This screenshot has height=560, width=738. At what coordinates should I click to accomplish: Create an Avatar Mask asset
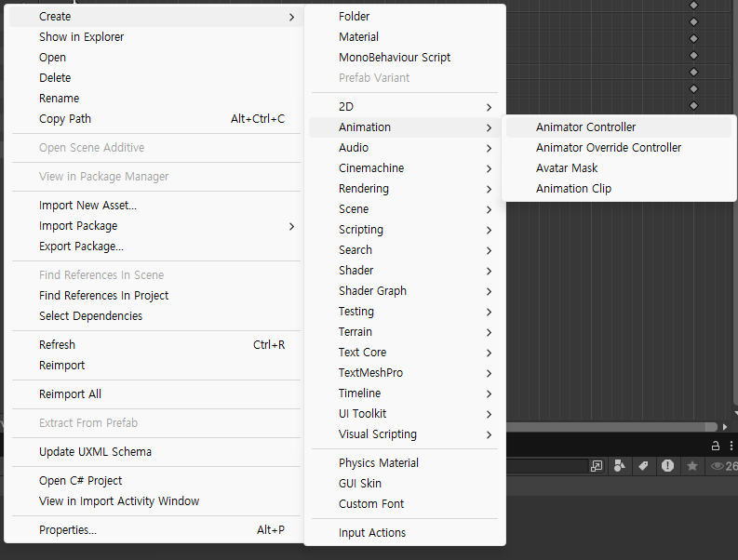coord(619,168)
